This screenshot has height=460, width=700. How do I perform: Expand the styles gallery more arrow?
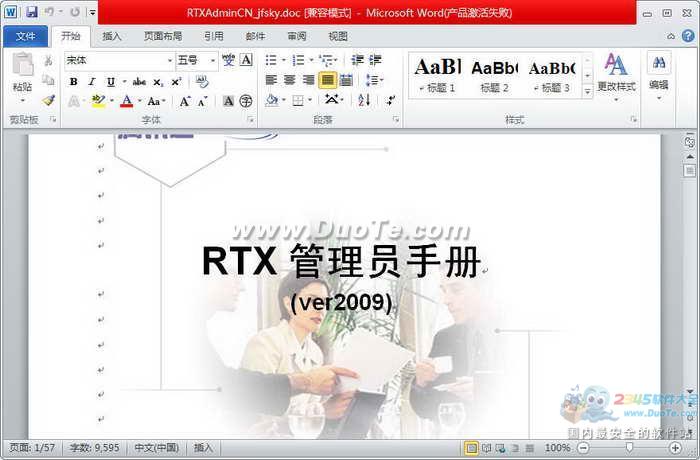pos(588,92)
